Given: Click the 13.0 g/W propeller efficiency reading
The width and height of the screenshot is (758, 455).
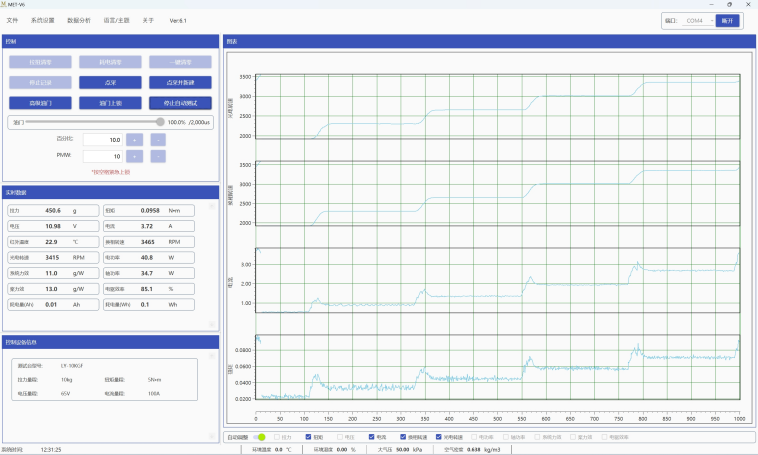Looking at the screenshot, I should click(53, 289).
